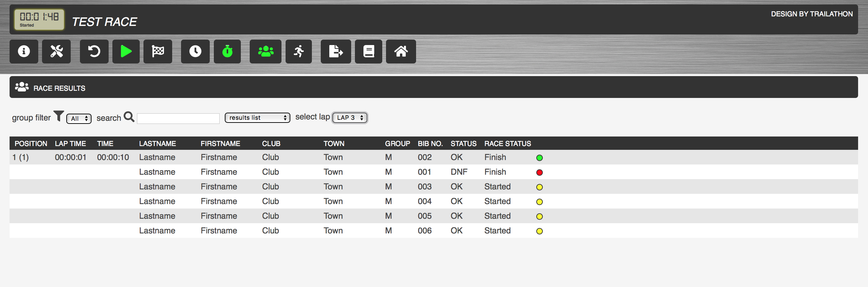This screenshot has height=287, width=868.
Task: Click the green stopwatch icon
Action: (x=227, y=52)
